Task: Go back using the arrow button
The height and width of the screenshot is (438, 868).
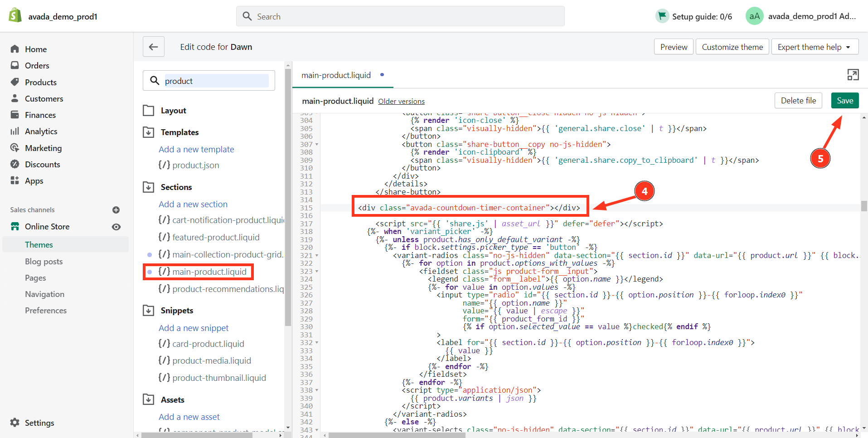Action: (x=154, y=47)
